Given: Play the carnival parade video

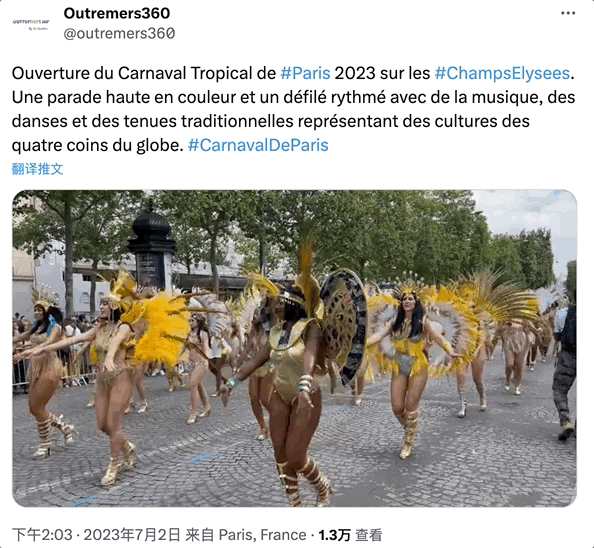Looking at the screenshot, I should (294, 348).
